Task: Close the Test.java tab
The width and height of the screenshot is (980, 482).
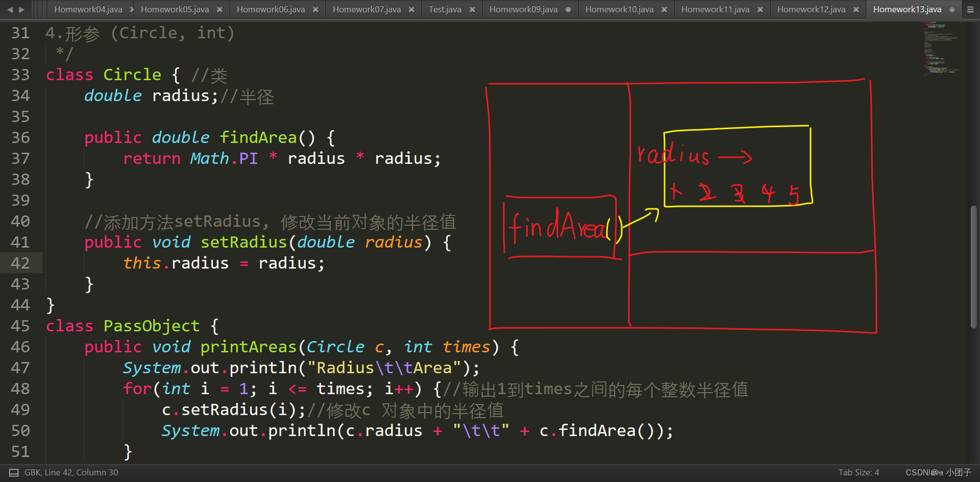Action: (x=472, y=9)
